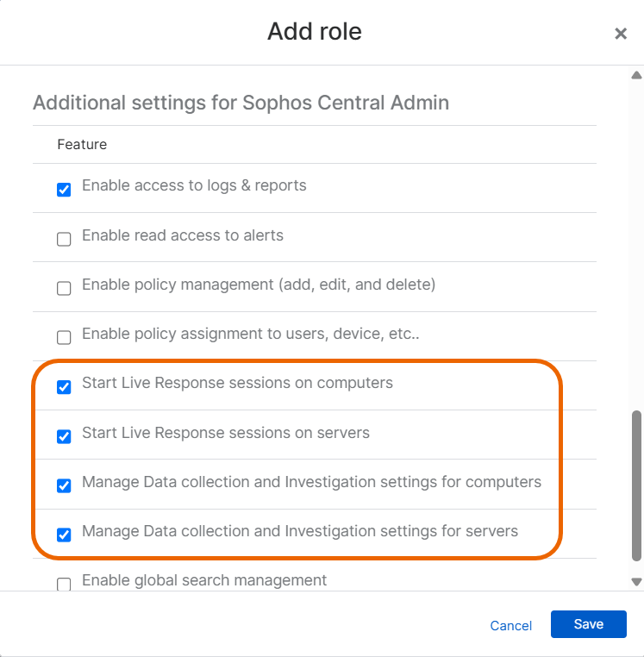This screenshot has width=644, height=657.
Task: Uncheck Manage Data collection for computers checkbox
Action: point(64,485)
